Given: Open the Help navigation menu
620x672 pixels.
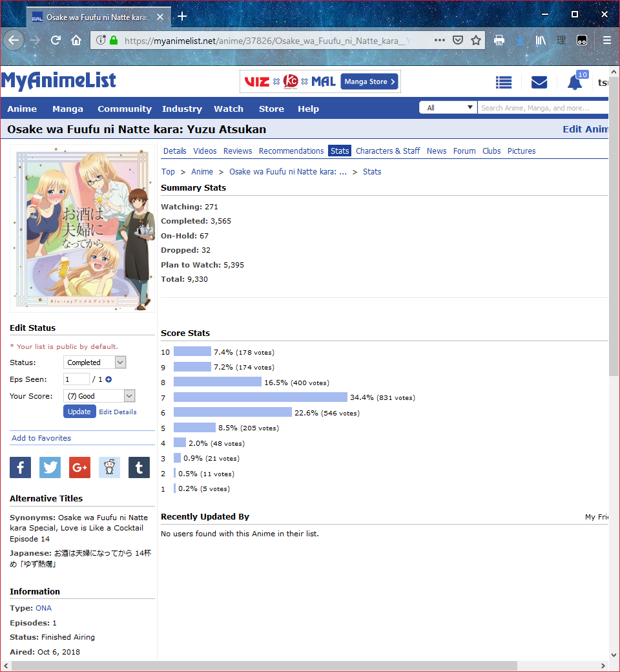Looking at the screenshot, I should pos(309,109).
